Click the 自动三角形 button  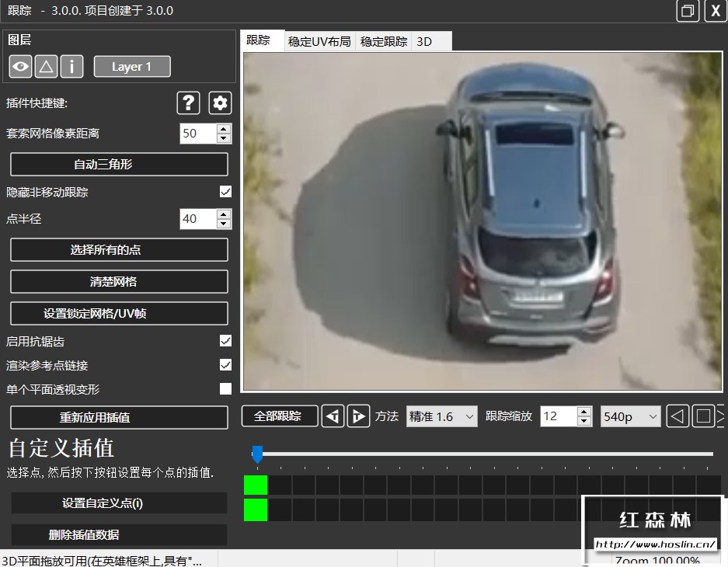[119, 164]
